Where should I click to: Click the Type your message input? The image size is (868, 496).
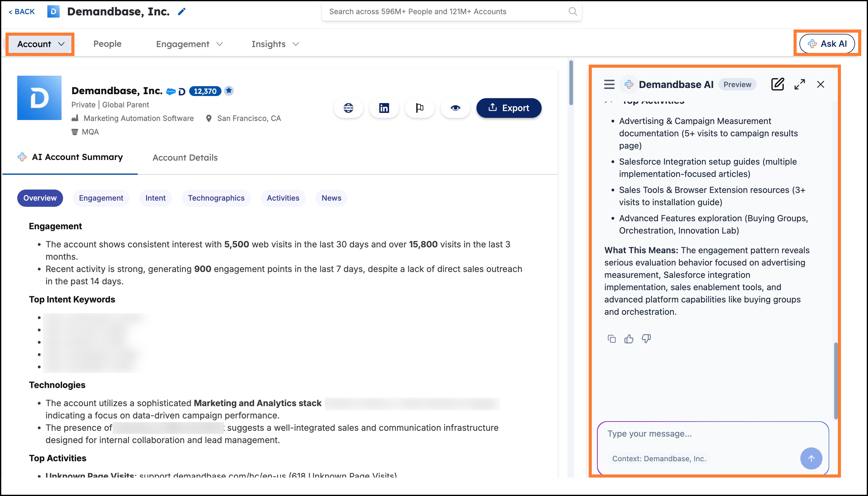click(x=713, y=434)
